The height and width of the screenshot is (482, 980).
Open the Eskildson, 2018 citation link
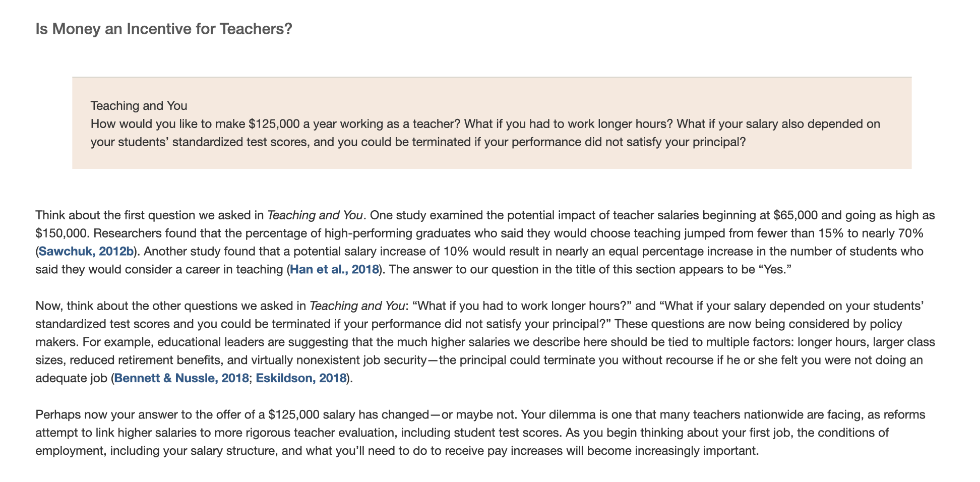(301, 378)
